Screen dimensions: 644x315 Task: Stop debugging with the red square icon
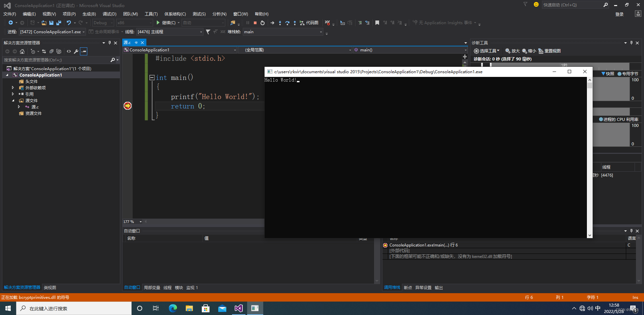(x=255, y=23)
